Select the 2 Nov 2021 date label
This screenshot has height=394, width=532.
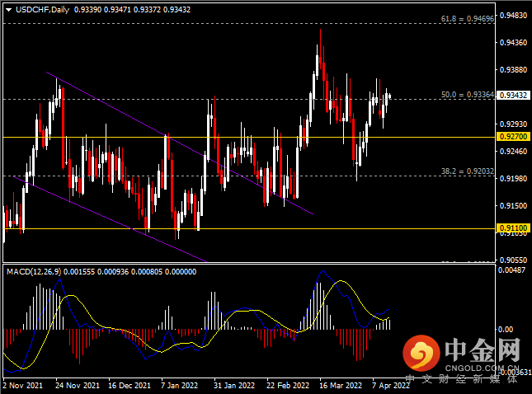[x=23, y=386]
